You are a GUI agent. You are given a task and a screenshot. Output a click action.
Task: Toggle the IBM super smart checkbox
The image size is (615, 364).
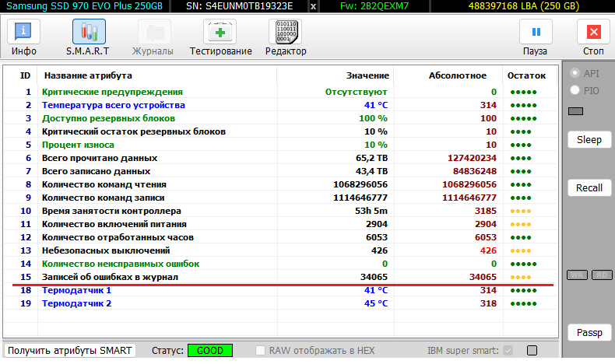tap(508, 350)
